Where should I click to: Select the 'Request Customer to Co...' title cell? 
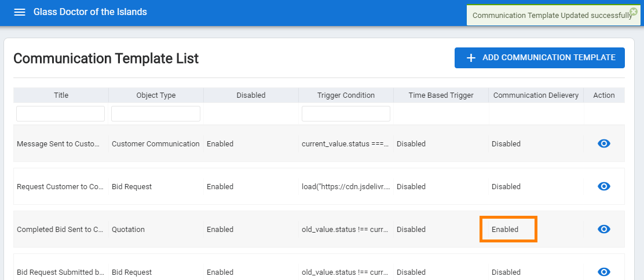61,186
